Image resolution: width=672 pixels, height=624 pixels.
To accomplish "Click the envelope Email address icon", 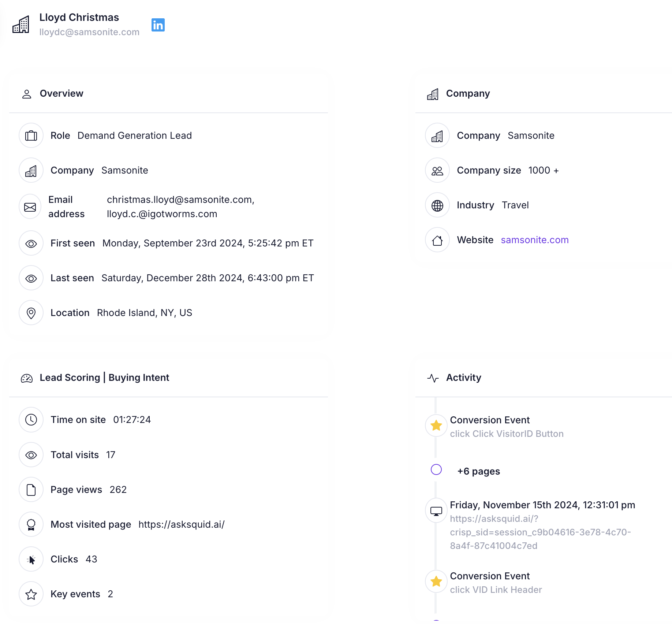I will coord(30,207).
